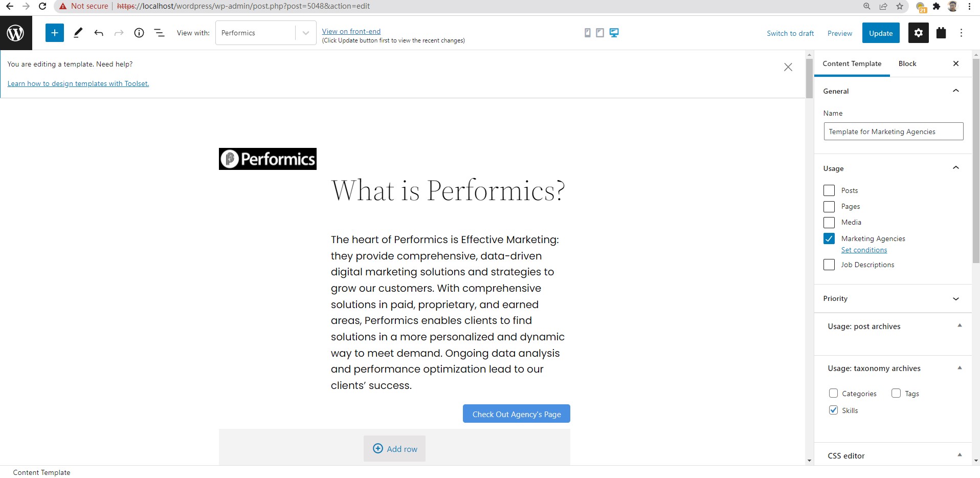The width and height of the screenshot is (980, 478).
Task: Click the WordPress logo icon
Action: coord(16,33)
